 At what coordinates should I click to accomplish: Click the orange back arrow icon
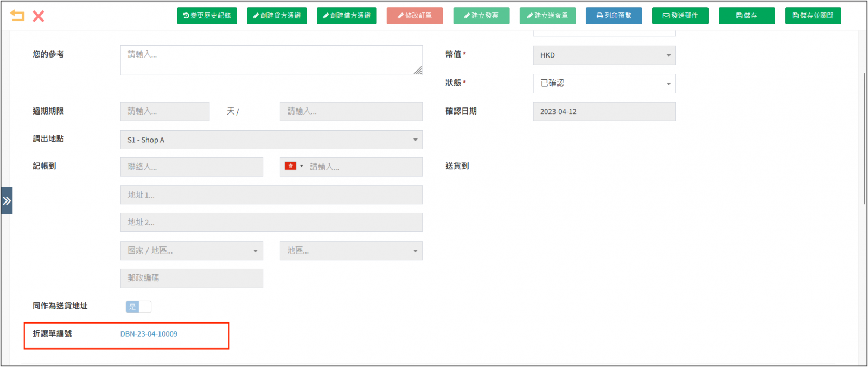[17, 16]
